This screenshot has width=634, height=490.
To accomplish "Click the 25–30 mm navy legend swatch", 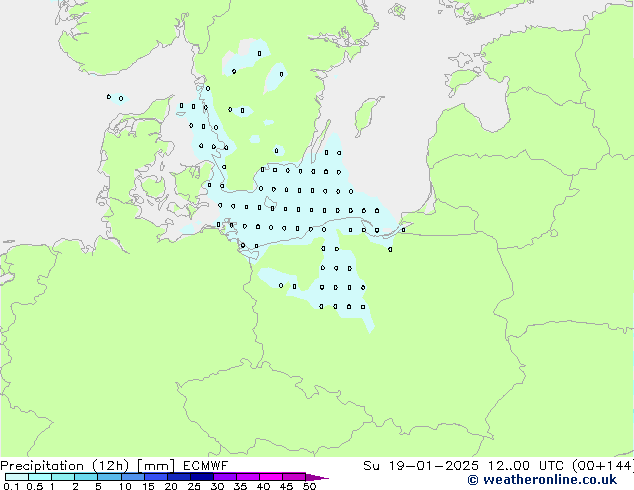I will (x=201, y=477).
